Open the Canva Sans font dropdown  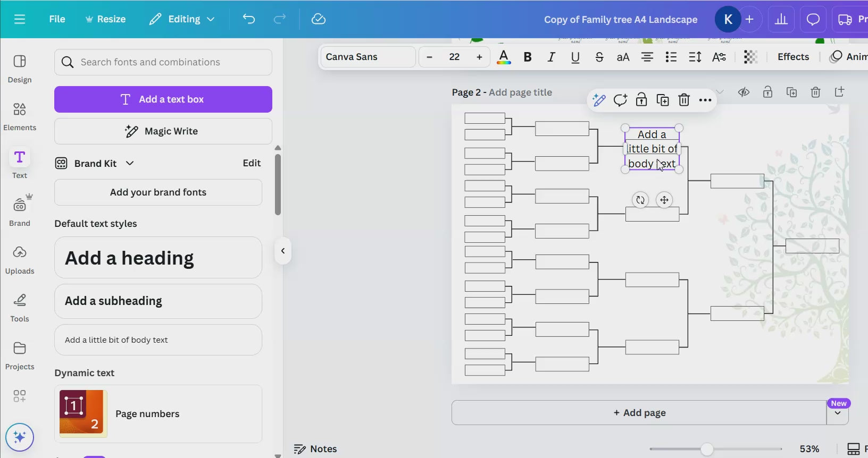click(x=368, y=57)
